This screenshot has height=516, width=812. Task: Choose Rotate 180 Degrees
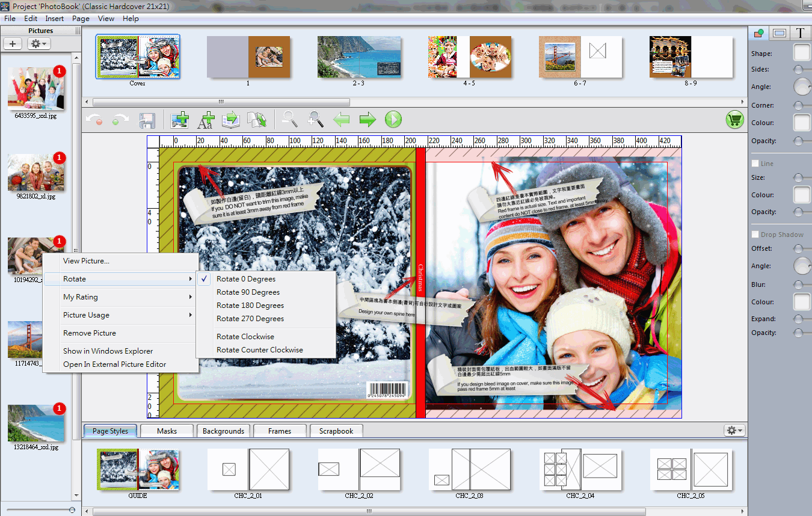(x=265, y=306)
